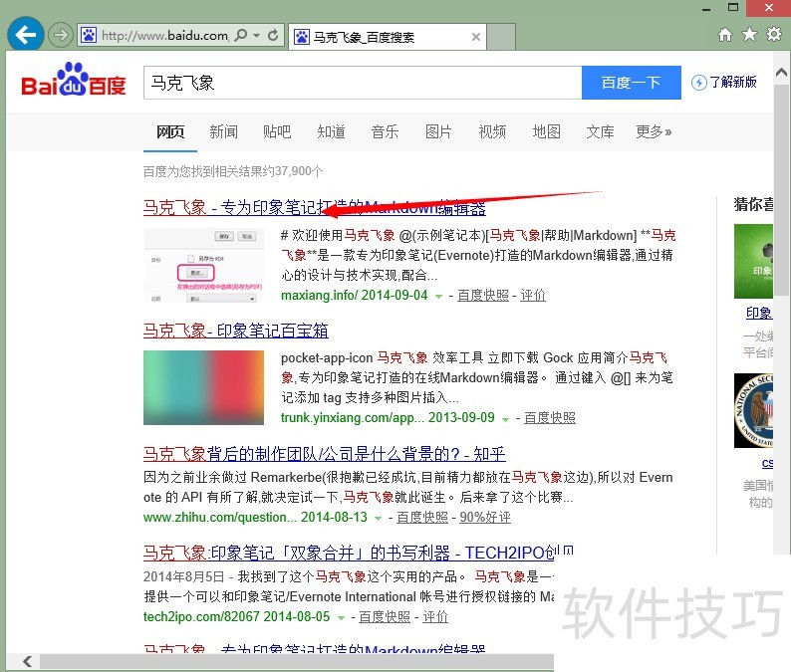Click the 了解新版 link
The width and height of the screenshot is (791, 672).
pyautogui.click(x=733, y=82)
